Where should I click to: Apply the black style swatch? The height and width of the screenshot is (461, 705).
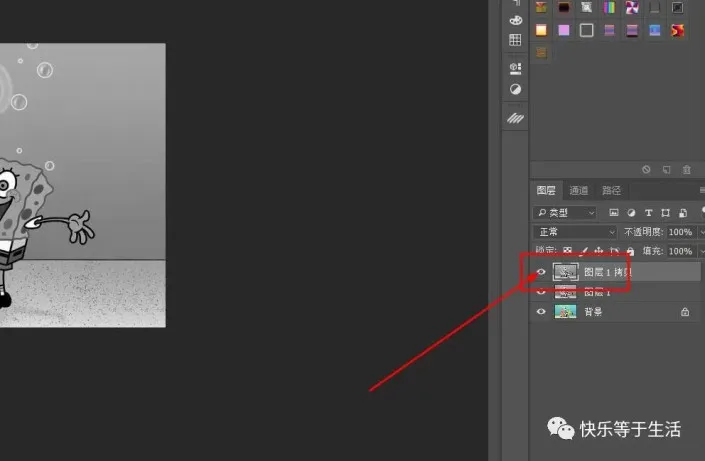(x=563, y=7)
